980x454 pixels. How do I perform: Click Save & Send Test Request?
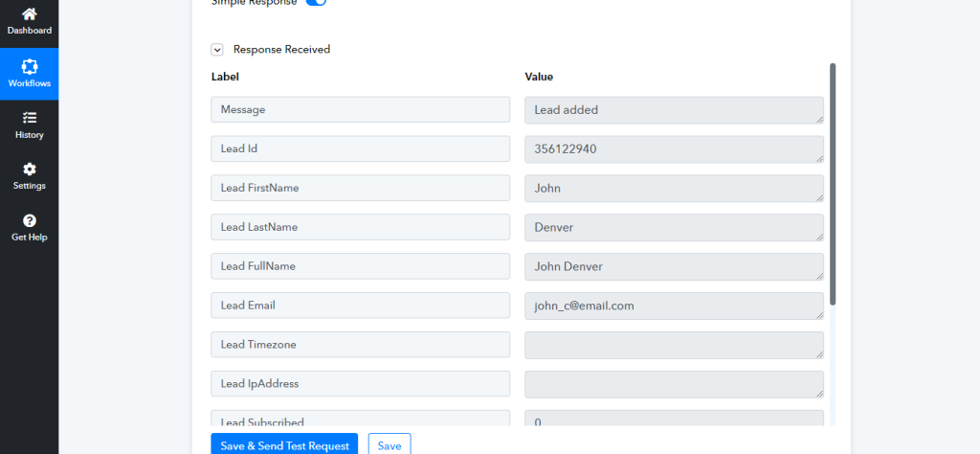coord(284,444)
